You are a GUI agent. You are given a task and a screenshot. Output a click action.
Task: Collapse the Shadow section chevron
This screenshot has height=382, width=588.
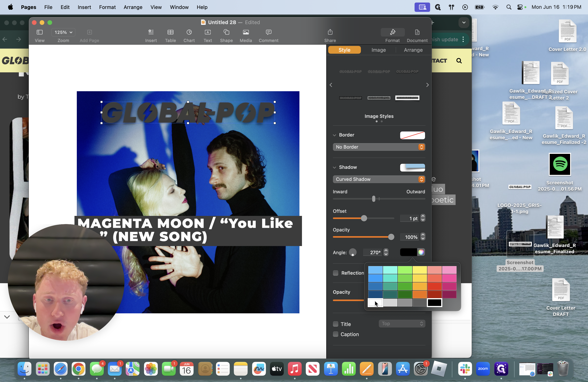click(x=334, y=167)
